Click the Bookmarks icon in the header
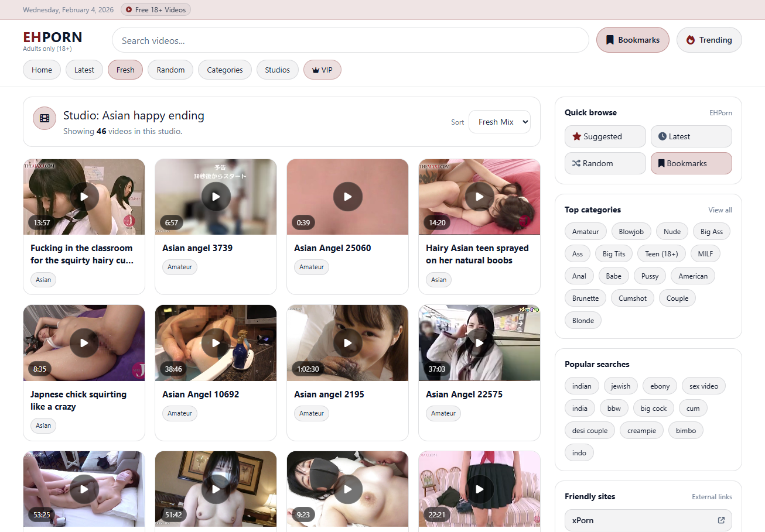This screenshot has width=765, height=532. (610, 40)
